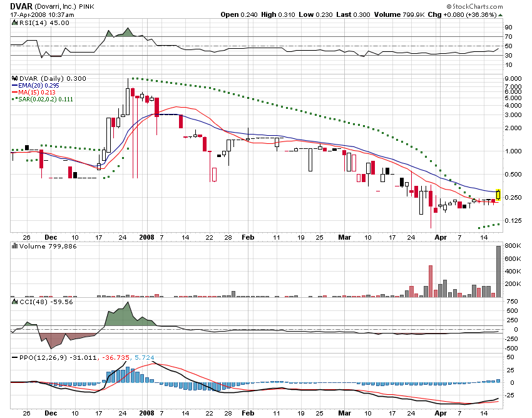This screenshot has width=532, height=418.
Task: Click the '800K' volume scale label
Action: click(x=513, y=246)
